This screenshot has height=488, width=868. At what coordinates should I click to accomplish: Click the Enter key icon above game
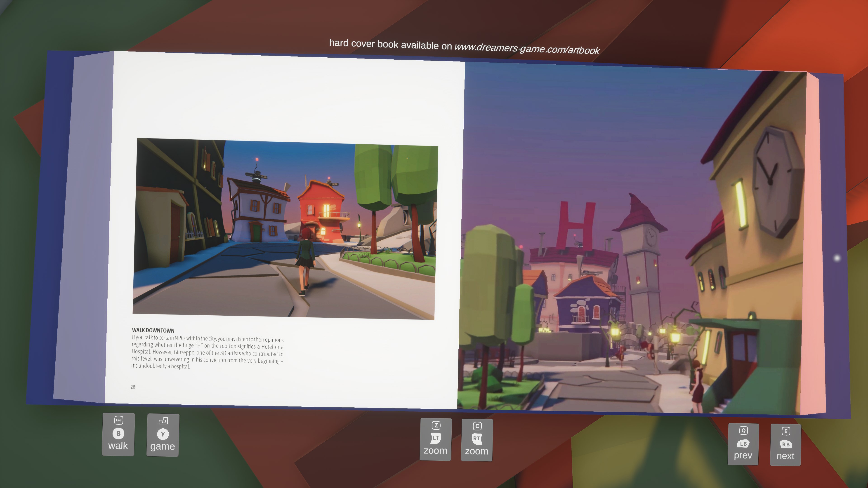pos(163,421)
